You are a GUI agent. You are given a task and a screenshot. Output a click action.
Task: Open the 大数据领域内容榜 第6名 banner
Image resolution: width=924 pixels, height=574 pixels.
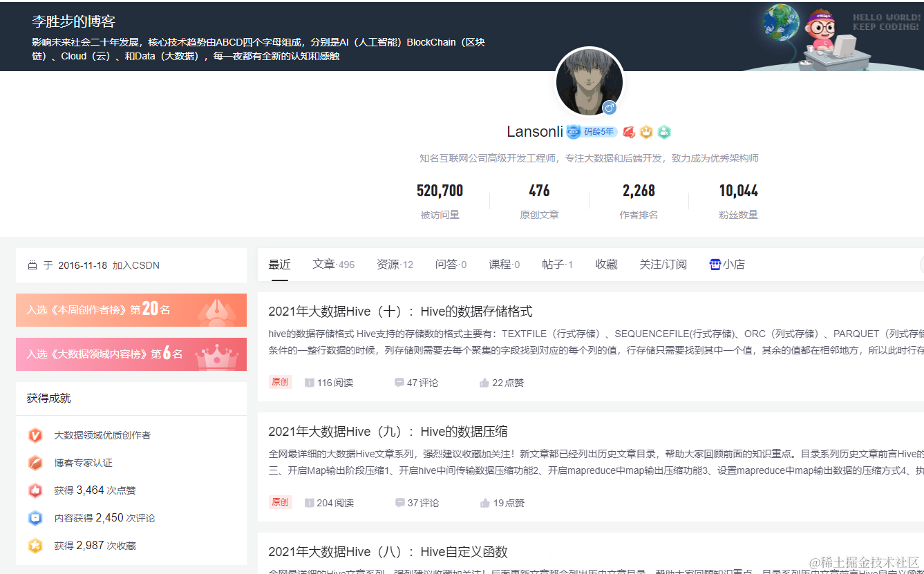tap(131, 354)
